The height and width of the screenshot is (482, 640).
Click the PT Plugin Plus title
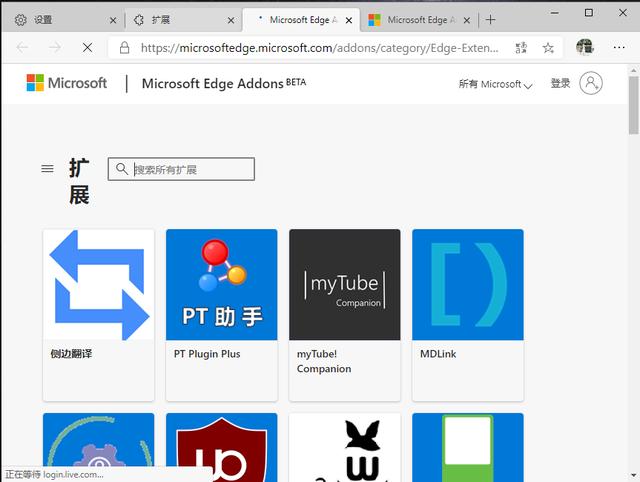click(207, 354)
